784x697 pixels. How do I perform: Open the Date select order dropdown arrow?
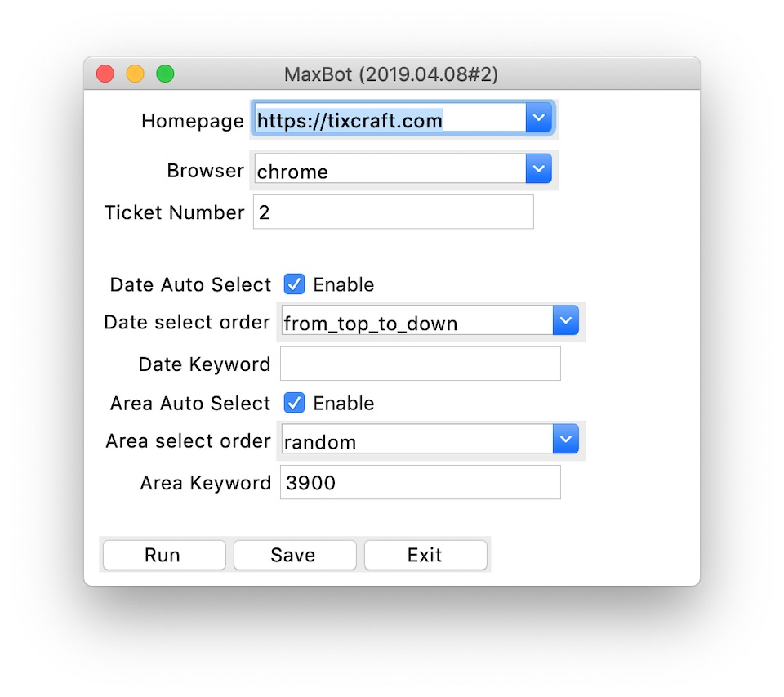click(565, 320)
